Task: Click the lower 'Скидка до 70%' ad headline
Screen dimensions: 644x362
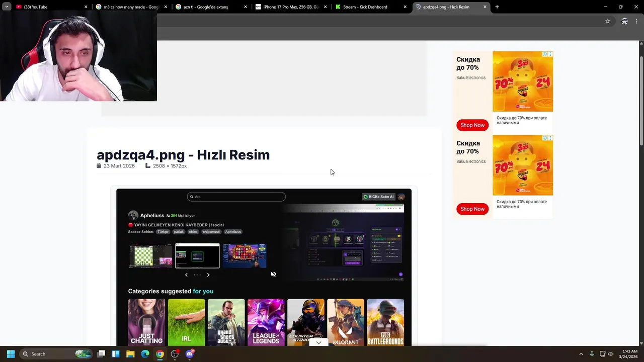Action: click(468, 147)
